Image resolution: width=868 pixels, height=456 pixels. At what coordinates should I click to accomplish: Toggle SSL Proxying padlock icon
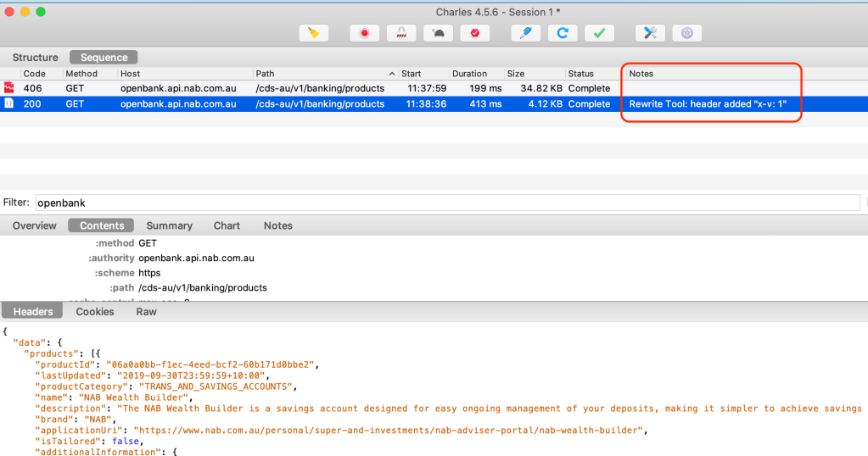pos(400,33)
